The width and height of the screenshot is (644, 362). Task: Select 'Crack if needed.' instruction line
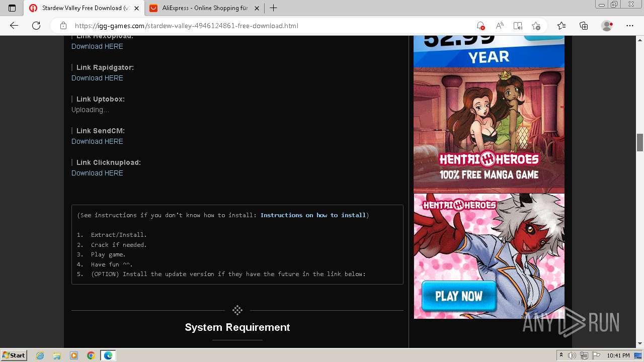click(119, 245)
